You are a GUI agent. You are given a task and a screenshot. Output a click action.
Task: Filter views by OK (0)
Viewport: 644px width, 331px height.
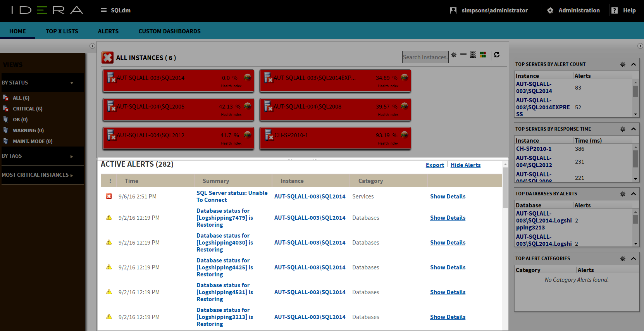[x=20, y=120]
